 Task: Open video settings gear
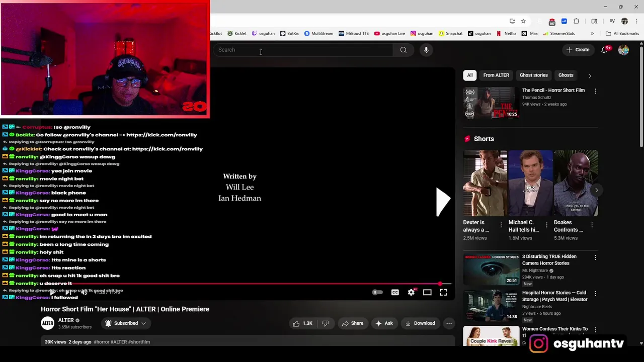click(411, 292)
